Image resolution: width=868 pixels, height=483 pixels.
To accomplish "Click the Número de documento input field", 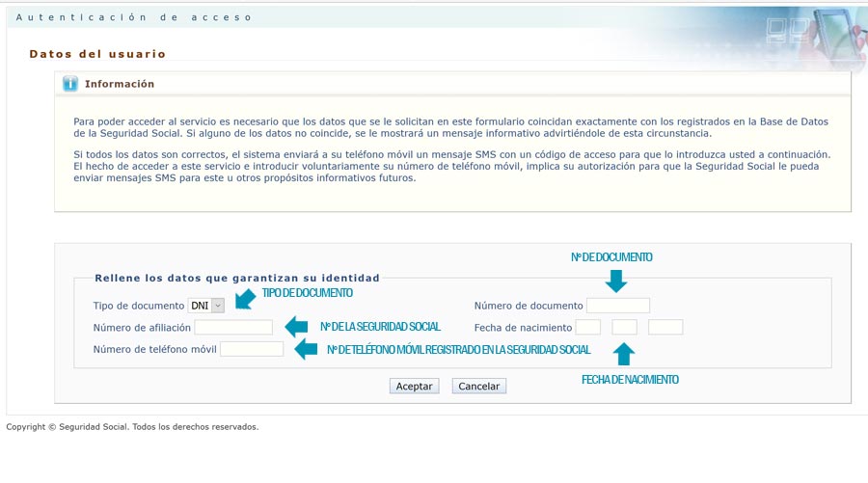I will [x=618, y=306].
